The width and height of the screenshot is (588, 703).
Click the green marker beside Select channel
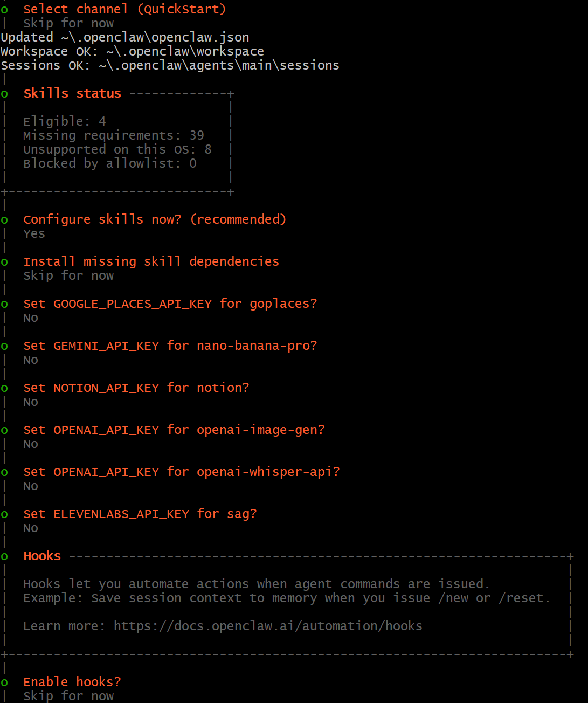[x=4, y=10]
